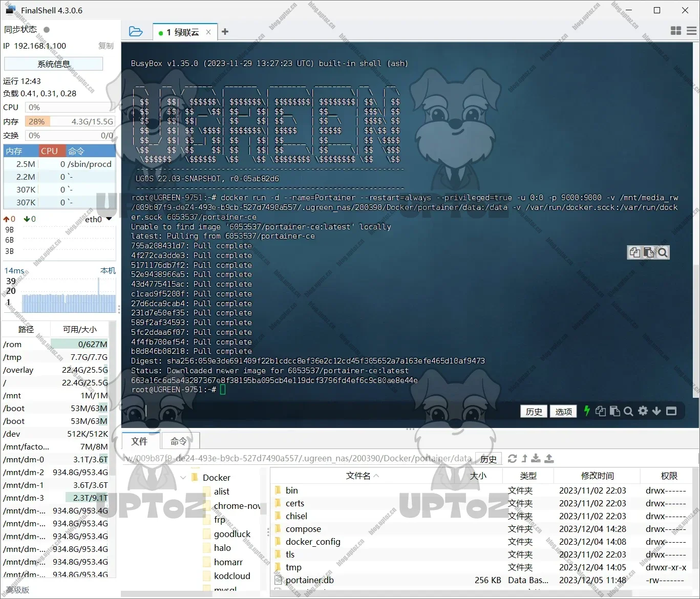Sort processes by 命令 column
Viewport: 700px width, 599px height.
point(90,151)
